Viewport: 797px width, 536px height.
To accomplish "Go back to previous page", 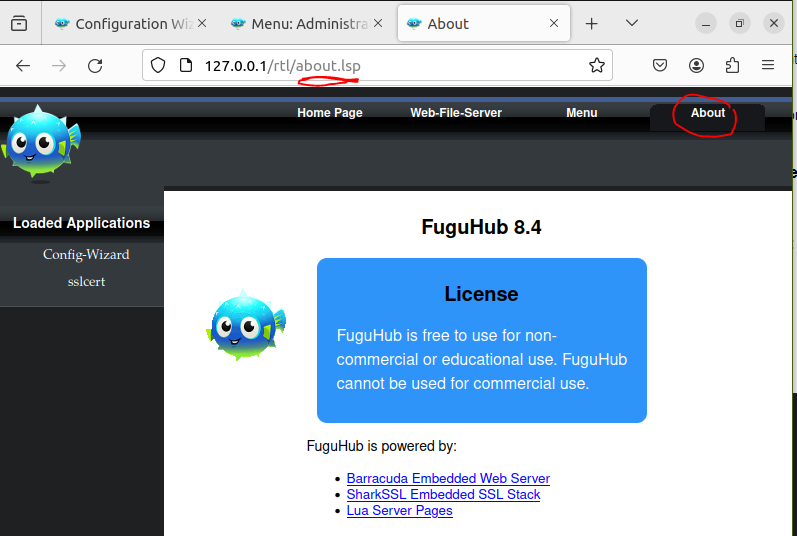I will pos(23,66).
